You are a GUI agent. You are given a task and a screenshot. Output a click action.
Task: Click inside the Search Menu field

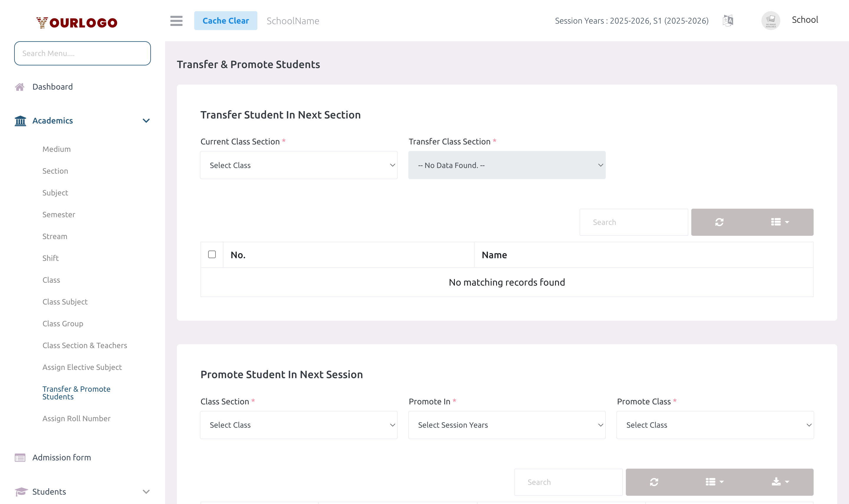pyautogui.click(x=82, y=53)
